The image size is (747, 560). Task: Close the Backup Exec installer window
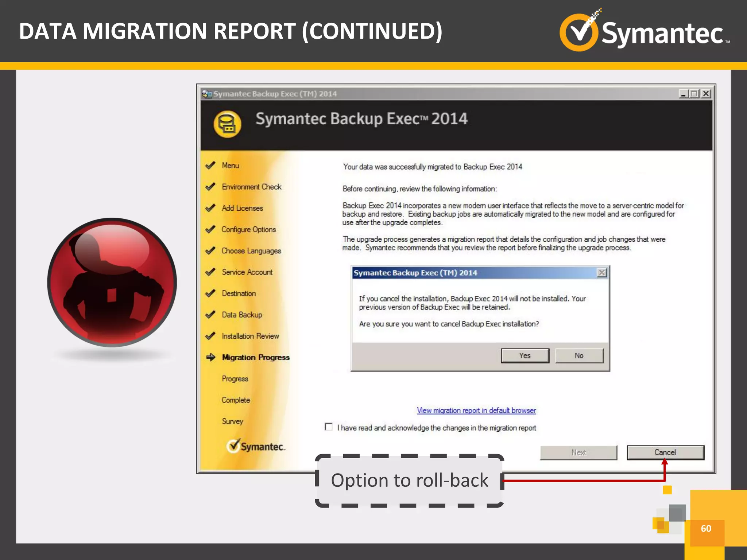coord(706,94)
